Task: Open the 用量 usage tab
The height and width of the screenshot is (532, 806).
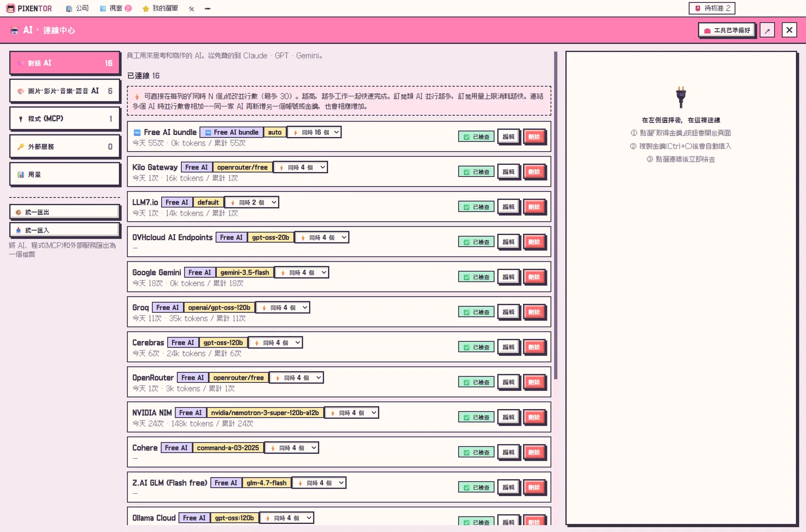Action: click(x=64, y=174)
